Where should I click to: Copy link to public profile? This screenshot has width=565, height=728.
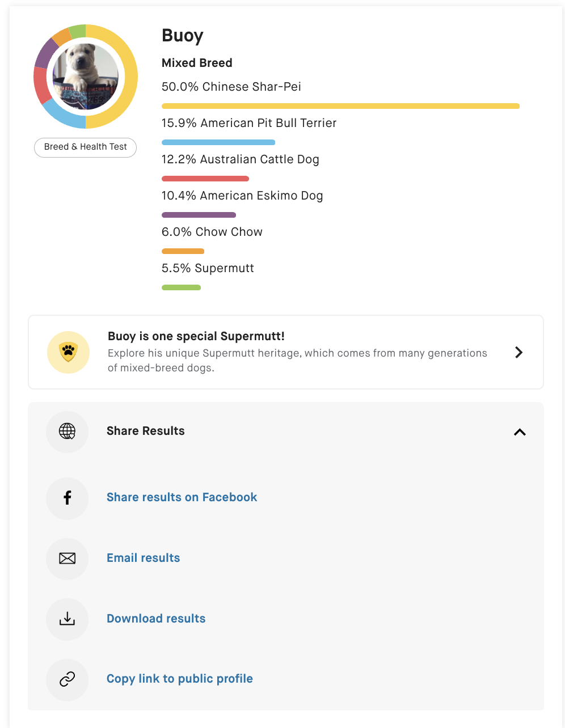[x=179, y=679]
